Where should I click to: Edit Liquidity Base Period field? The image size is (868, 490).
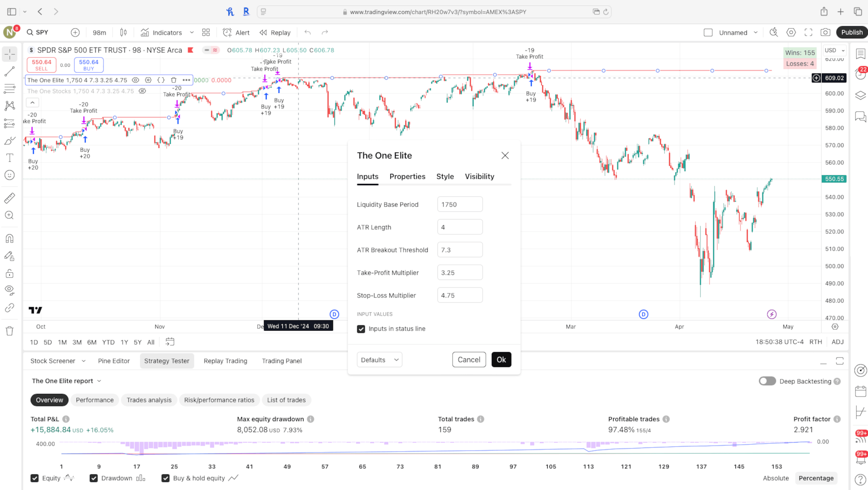point(460,204)
